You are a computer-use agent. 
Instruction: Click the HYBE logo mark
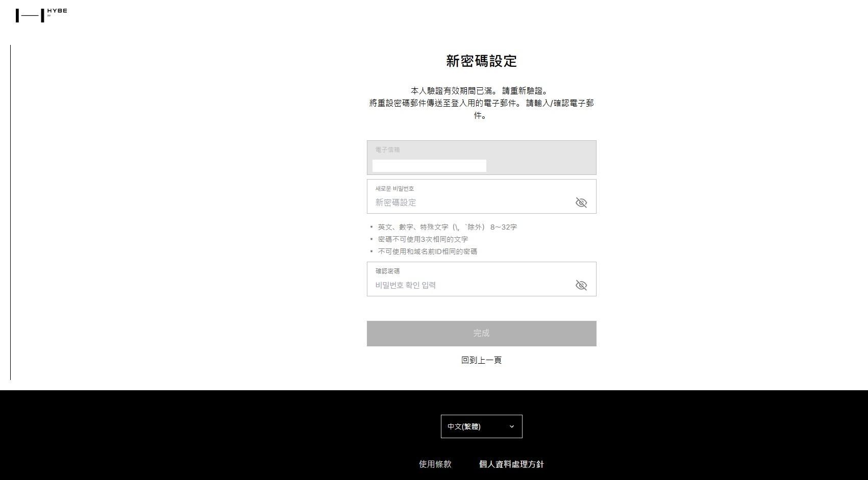point(30,16)
